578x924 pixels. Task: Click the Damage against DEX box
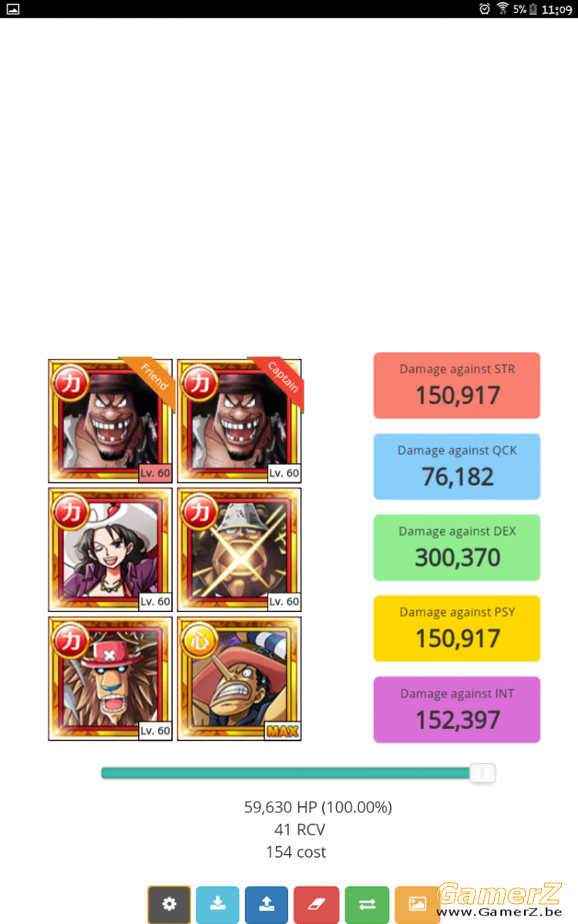point(457,547)
